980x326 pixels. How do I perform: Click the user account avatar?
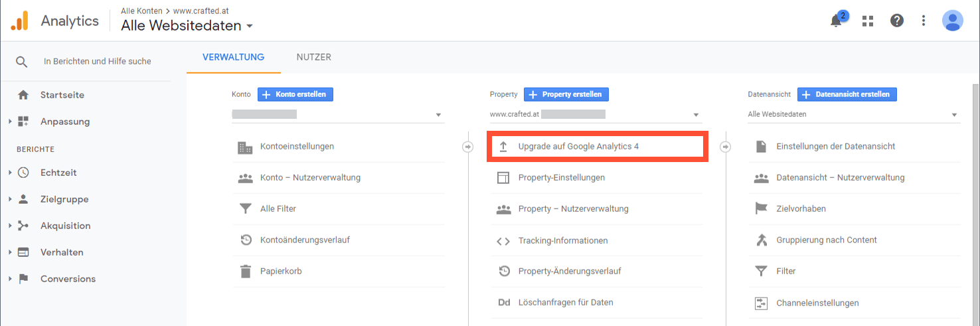(953, 21)
